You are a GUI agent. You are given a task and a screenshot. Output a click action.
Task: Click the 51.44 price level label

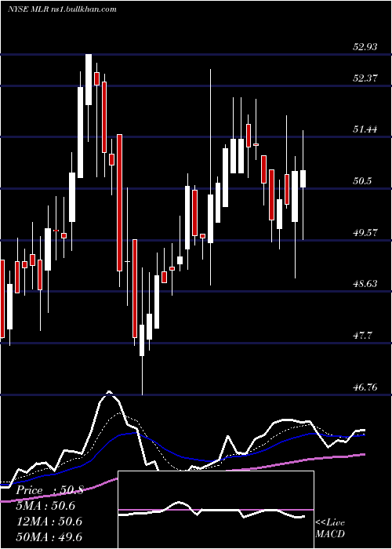tap(365, 129)
